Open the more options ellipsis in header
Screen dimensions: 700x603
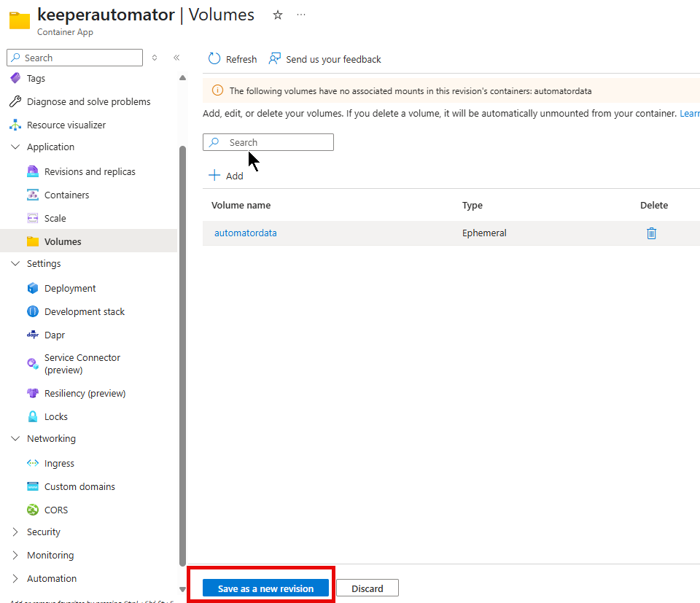301,15
